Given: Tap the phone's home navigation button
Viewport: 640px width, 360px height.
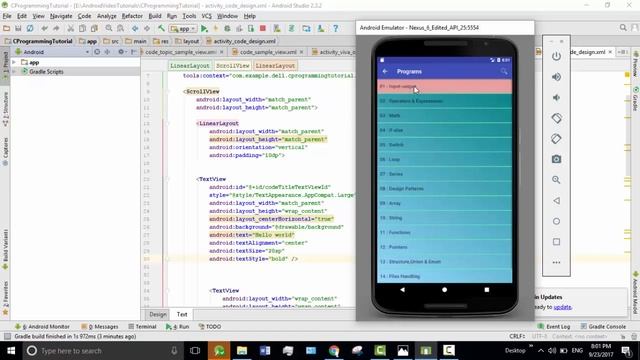Looking at the screenshot, I should pos(444,290).
